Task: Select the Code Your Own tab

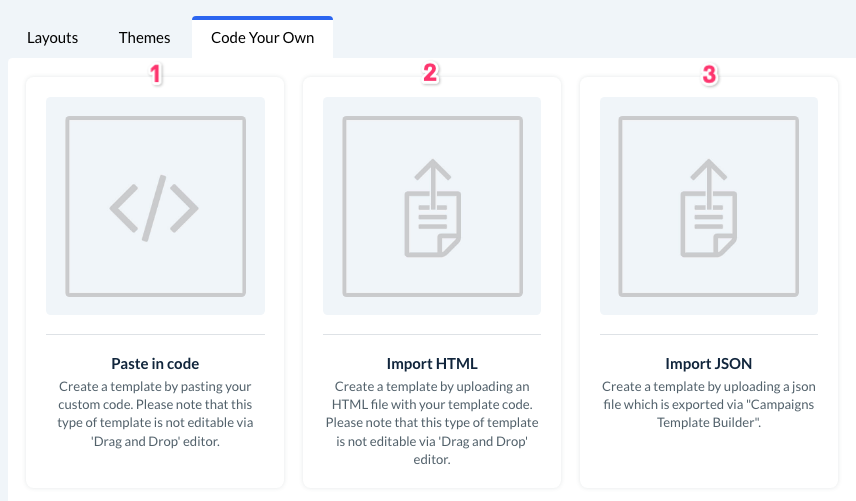Action: tap(262, 38)
